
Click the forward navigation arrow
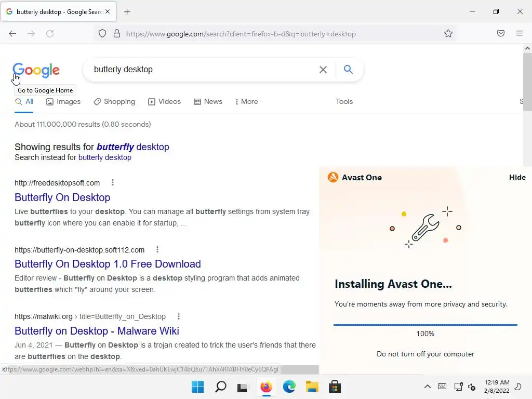click(x=31, y=34)
